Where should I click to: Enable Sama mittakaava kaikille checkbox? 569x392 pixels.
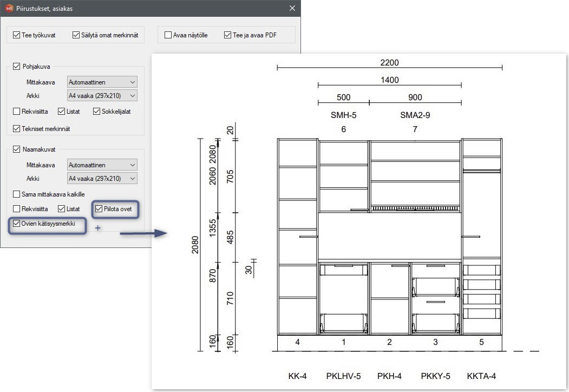pos(17,194)
